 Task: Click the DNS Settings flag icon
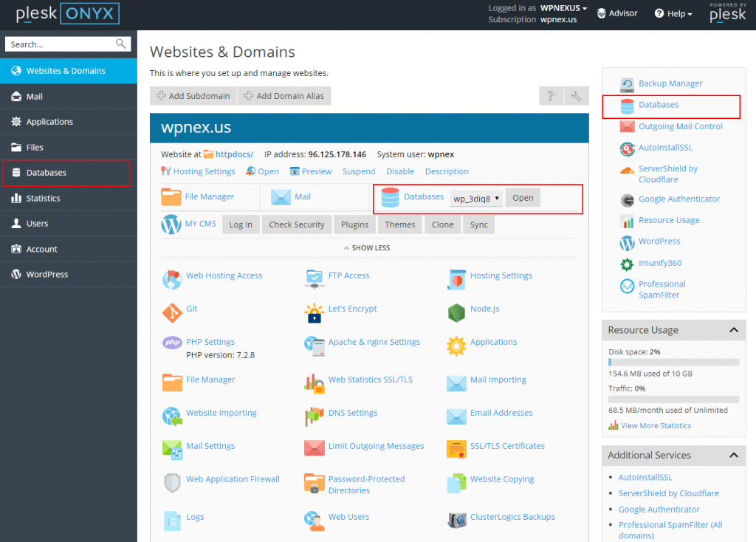[314, 416]
